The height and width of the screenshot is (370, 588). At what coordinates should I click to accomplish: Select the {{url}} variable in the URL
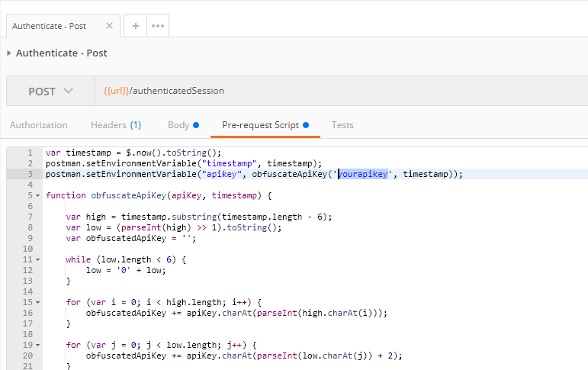(x=116, y=91)
